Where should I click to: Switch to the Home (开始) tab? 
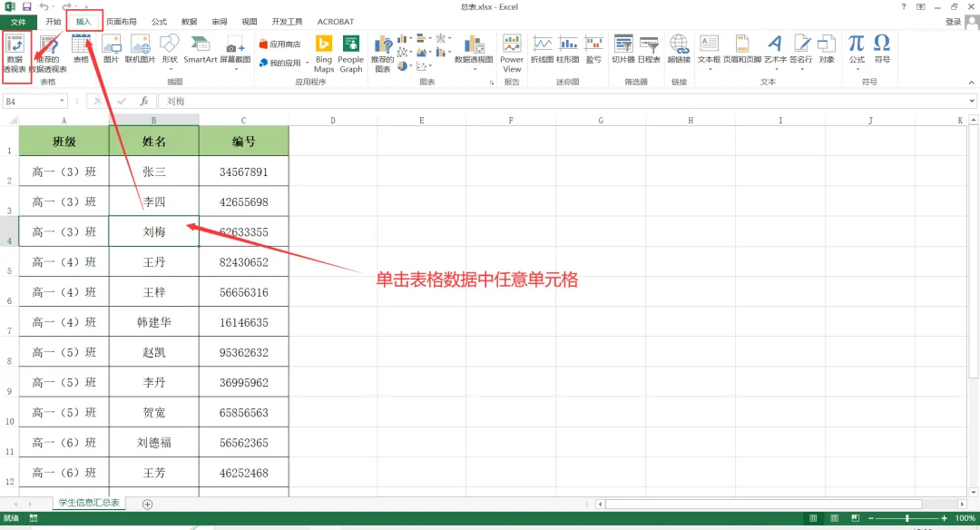[54, 22]
